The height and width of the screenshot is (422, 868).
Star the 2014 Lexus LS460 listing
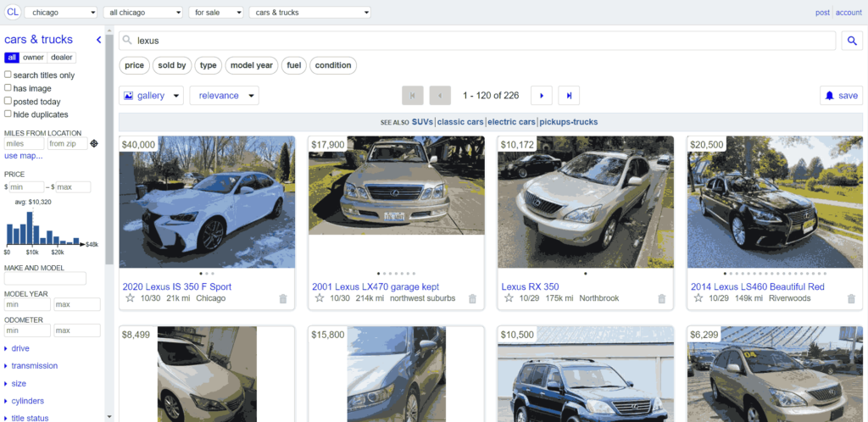698,298
